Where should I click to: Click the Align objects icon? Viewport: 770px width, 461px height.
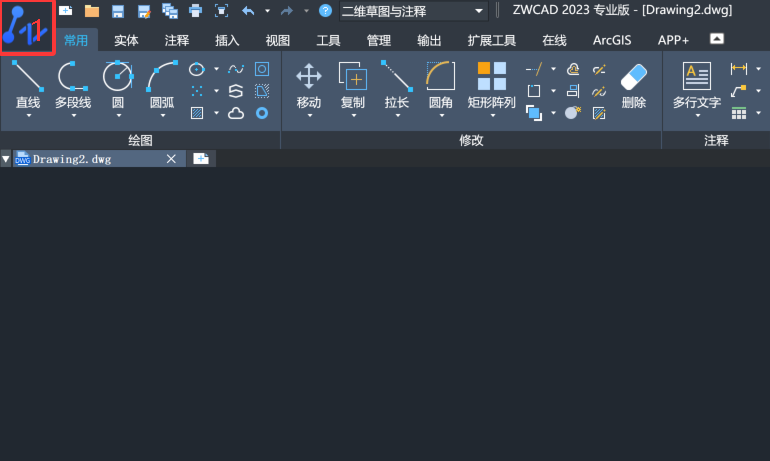pyautogui.click(x=573, y=91)
